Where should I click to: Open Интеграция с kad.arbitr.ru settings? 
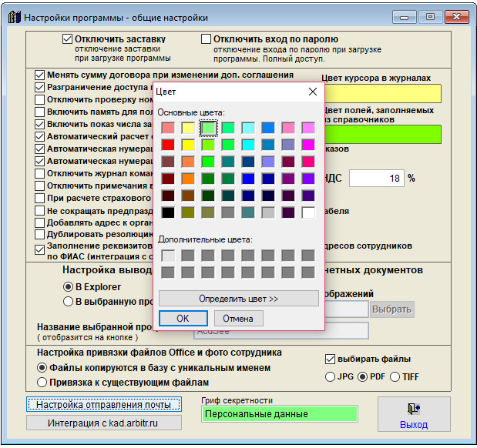coord(104,423)
